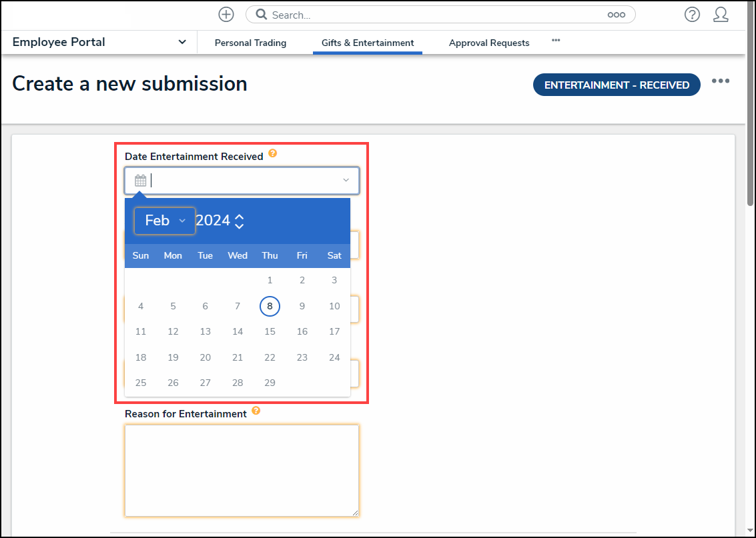Click inside the Reason for Entertainment textbox
This screenshot has width=756, height=538.
tap(242, 470)
